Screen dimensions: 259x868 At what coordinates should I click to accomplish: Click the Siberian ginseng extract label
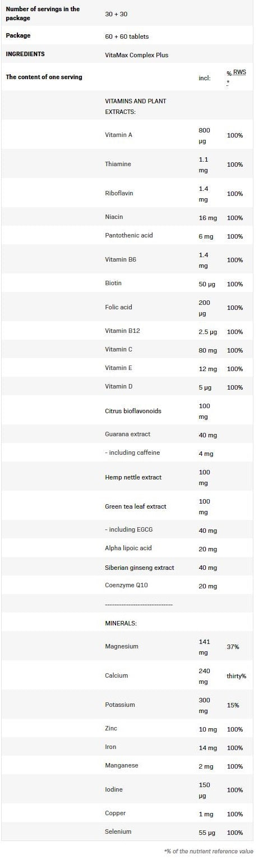pos(140,568)
